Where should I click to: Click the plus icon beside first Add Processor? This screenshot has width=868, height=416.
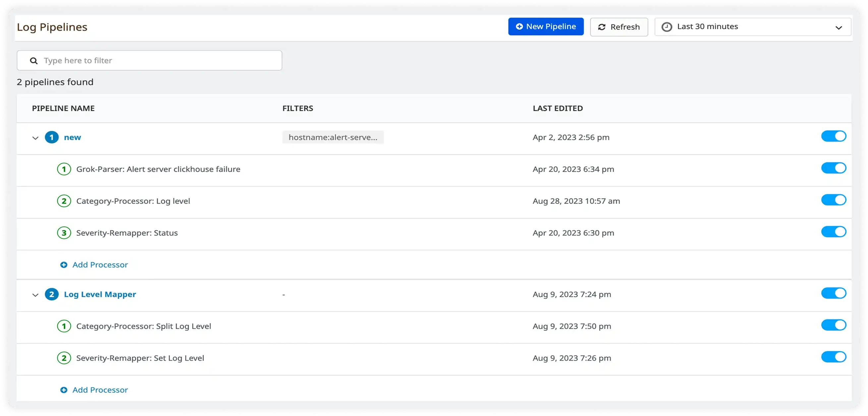point(64,265)
